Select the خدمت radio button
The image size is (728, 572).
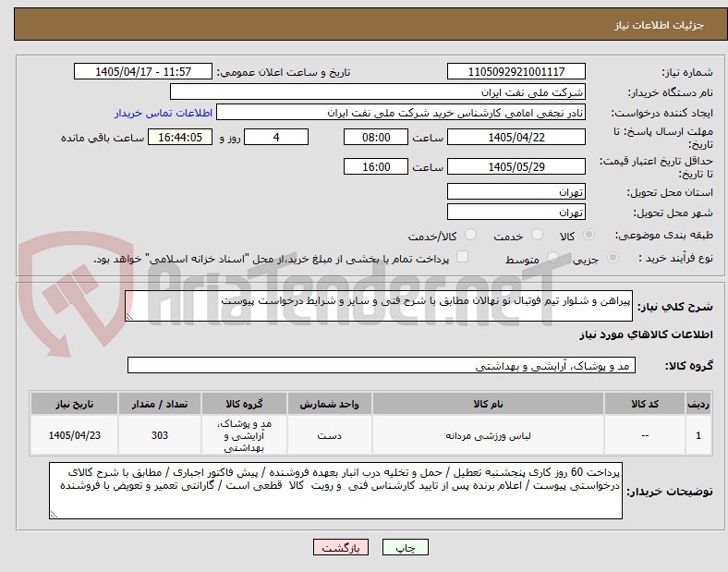click(x=537, y=235)
